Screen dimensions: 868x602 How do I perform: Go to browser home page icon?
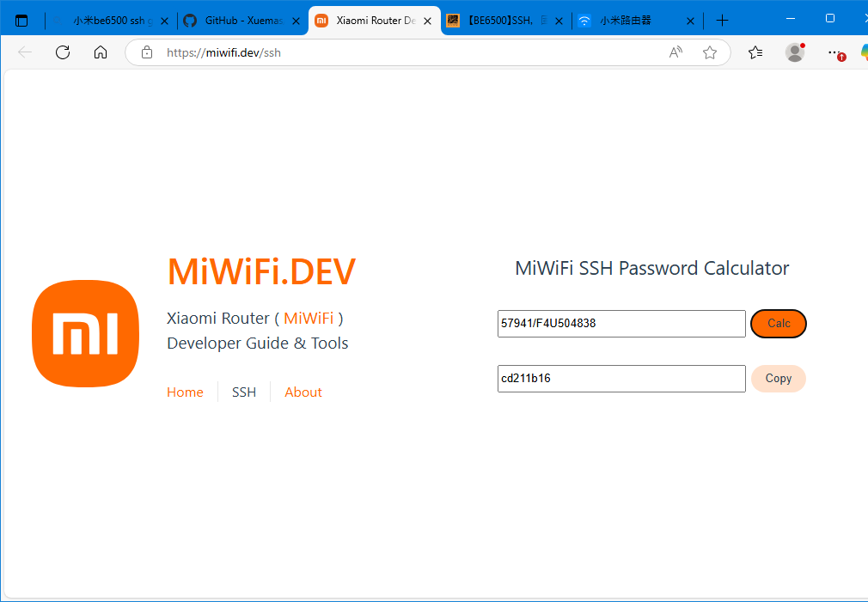click(x=101, y=52)
